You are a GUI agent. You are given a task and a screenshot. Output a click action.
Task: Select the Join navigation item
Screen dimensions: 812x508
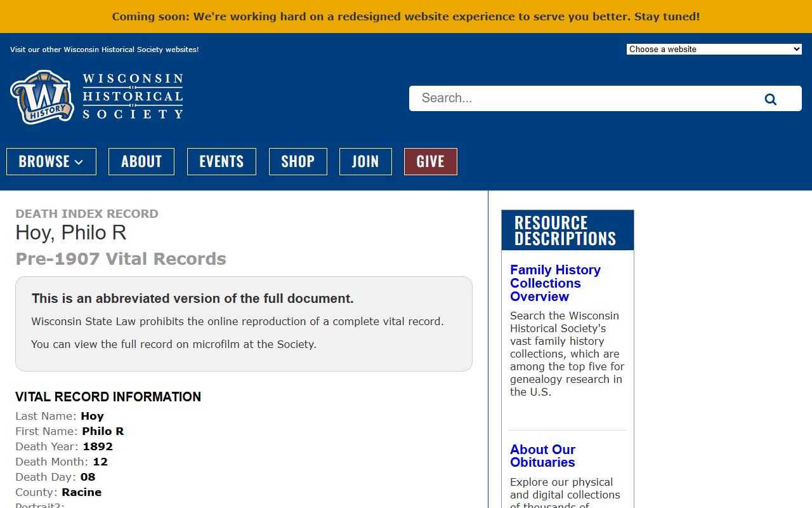click(365, 161)
